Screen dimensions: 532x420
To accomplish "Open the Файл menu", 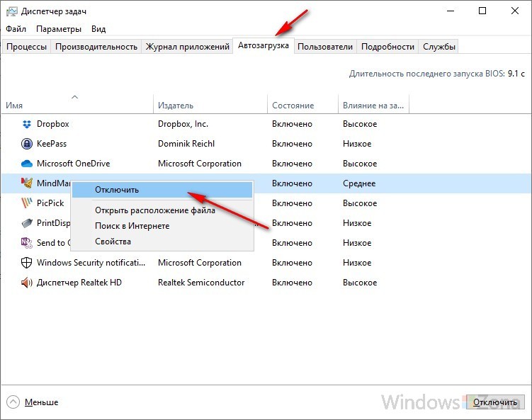I will click(16, 29).
